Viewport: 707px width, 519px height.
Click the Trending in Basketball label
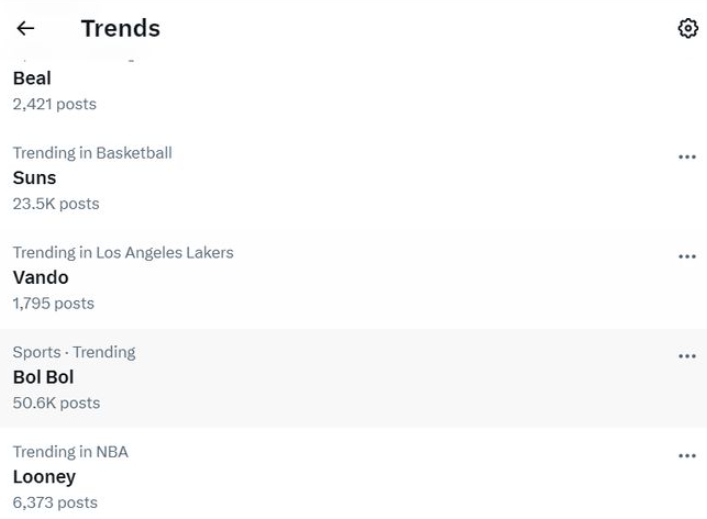(x=92, y=153)
